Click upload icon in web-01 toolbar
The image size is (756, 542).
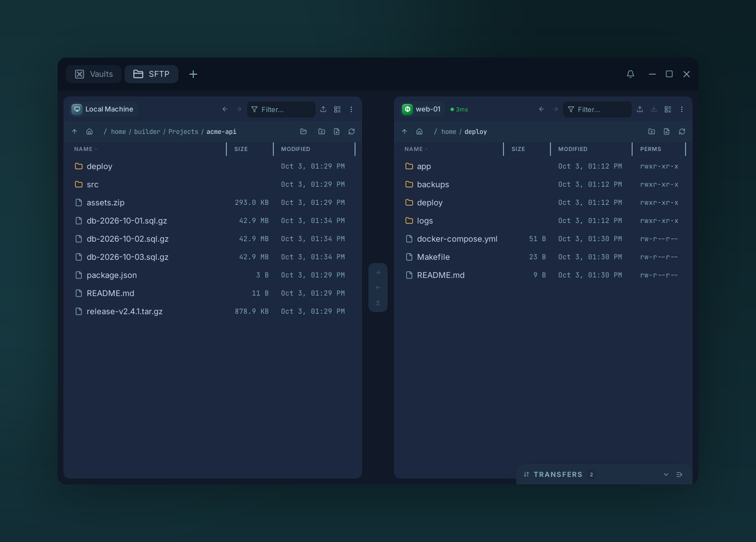point(640,109)
